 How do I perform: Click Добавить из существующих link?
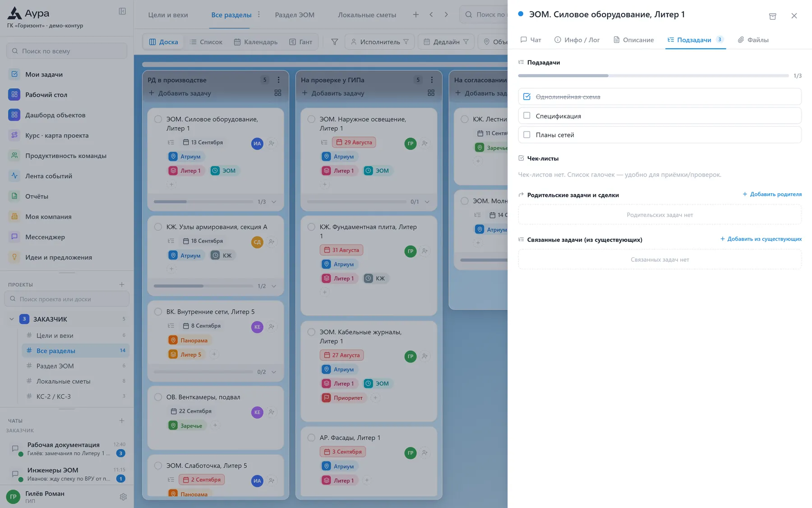(x=761, y=239)
